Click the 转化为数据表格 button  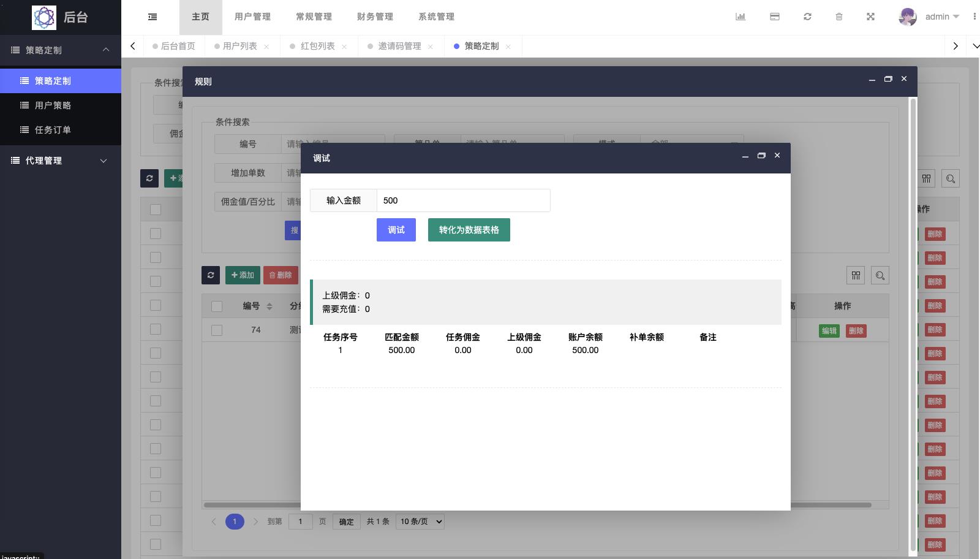(x=469, y=230)
